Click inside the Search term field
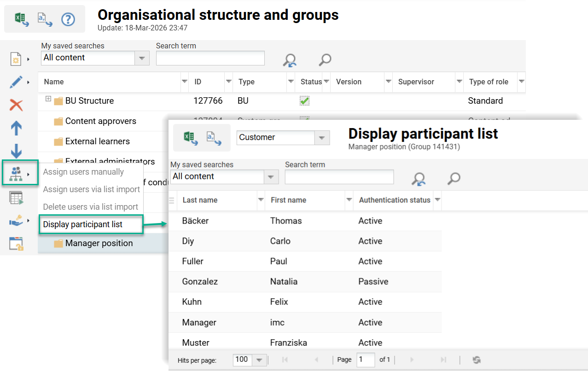 point(210,58)
